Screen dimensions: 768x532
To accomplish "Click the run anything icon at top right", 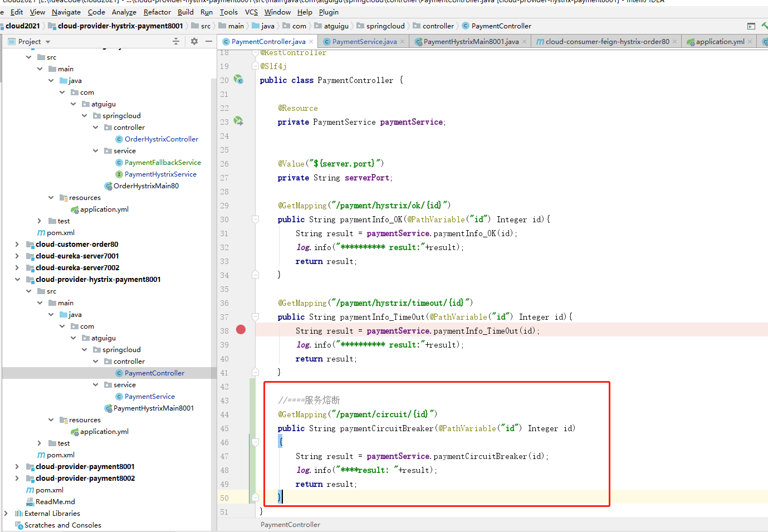I will pyautogui.click(x=751, y=26).
